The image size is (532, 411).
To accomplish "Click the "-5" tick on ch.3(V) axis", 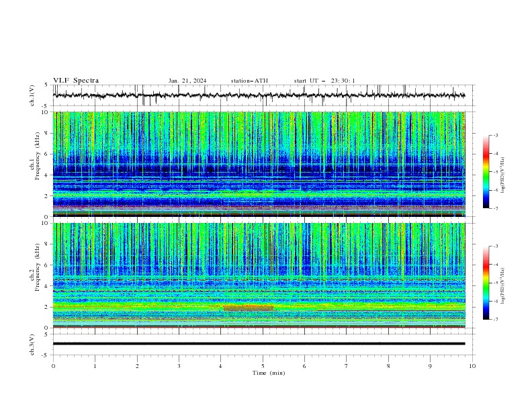I will [x=44, y=355].
